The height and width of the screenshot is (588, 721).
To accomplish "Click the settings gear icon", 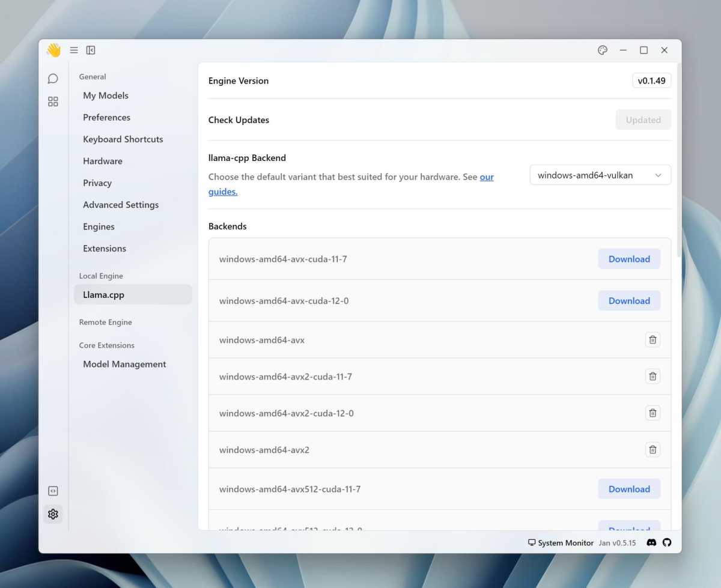I will (53, 514).
